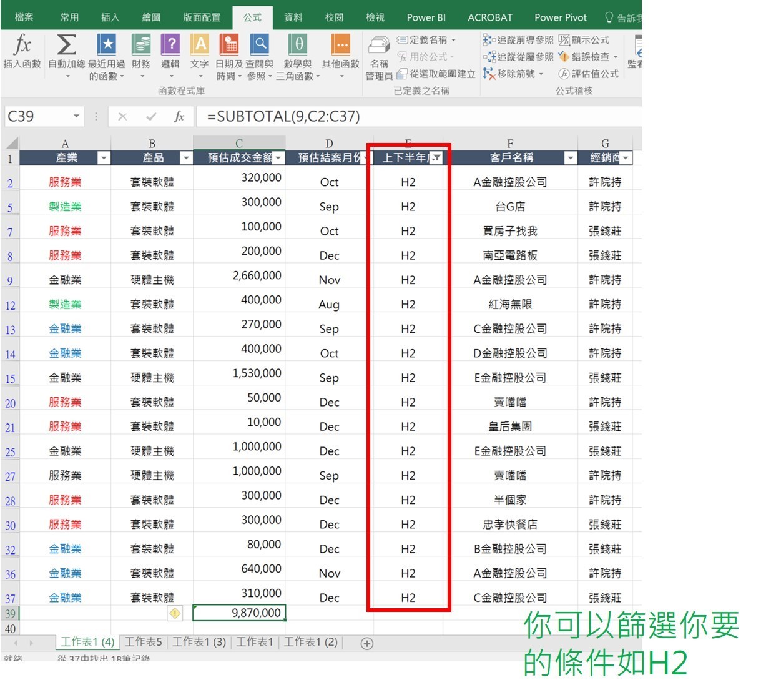The height and width of the screenshot is (700, 771).
Task: Click Use in Formula option
Action: coord(426,57)
